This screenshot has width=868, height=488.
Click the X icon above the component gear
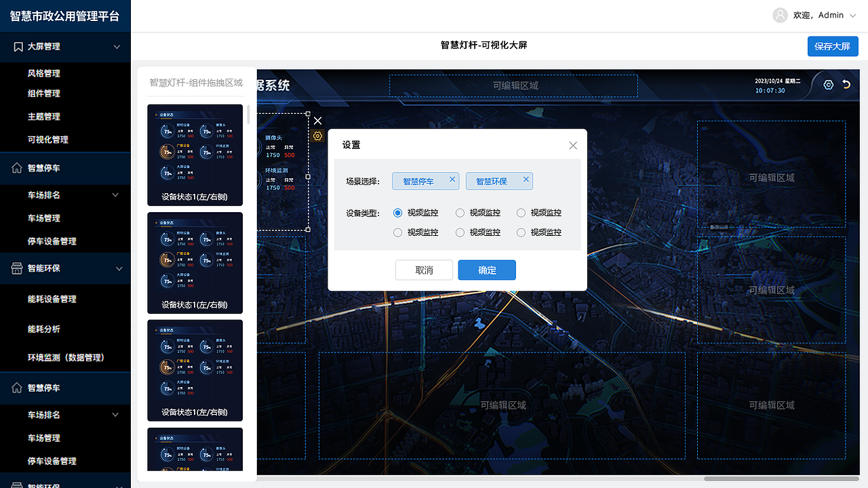317,120
